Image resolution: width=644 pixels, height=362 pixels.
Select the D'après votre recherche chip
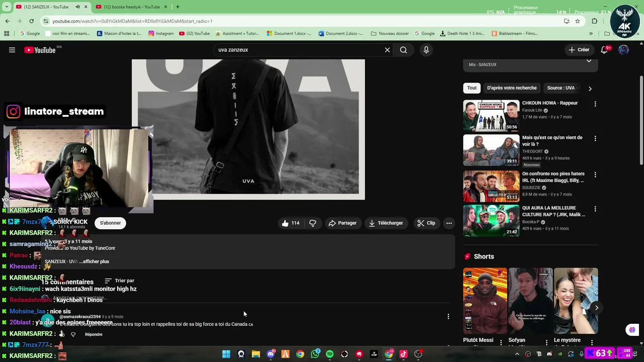pyautogui.click(x=512, y=88)
